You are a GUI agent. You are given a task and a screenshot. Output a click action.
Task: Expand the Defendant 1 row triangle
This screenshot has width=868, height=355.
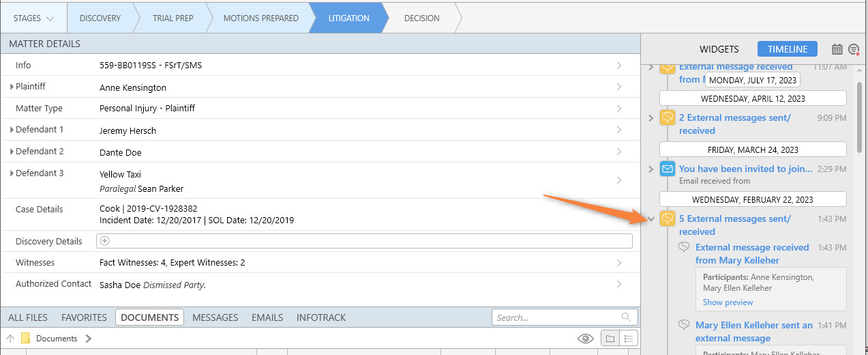(x=12, y=130)
